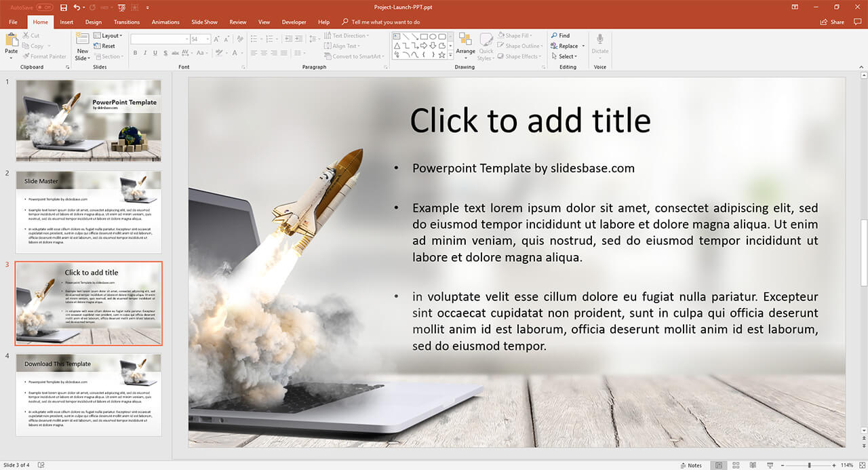Open the font size combo box

[x=199, y=39]
